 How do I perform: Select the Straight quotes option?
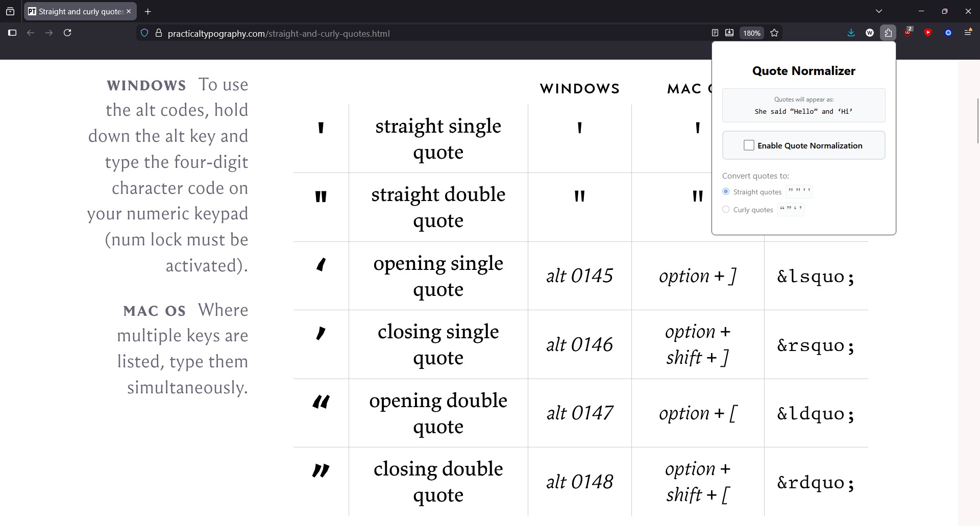pos(726,191)
